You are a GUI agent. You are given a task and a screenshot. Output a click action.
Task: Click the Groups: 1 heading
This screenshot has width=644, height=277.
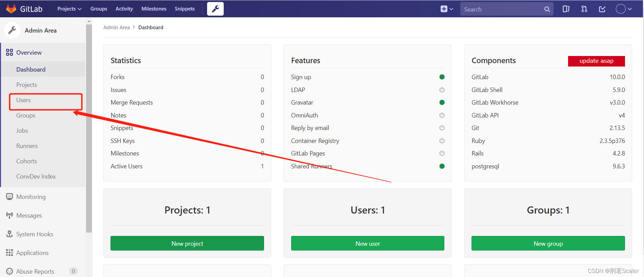point(548,210)
